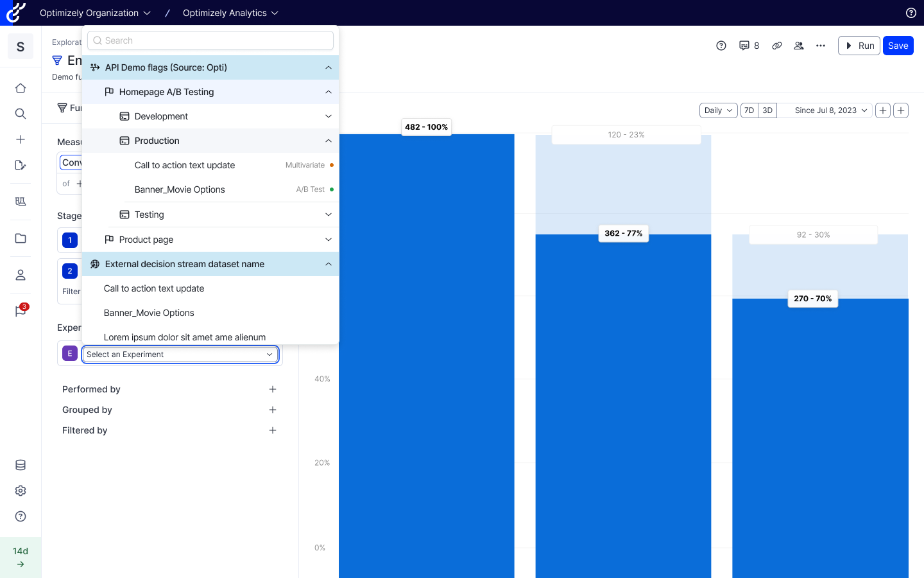Select Banner_Movie Options A/B Test experiment
The image size is (924, 578).
[x=180, y=189]
